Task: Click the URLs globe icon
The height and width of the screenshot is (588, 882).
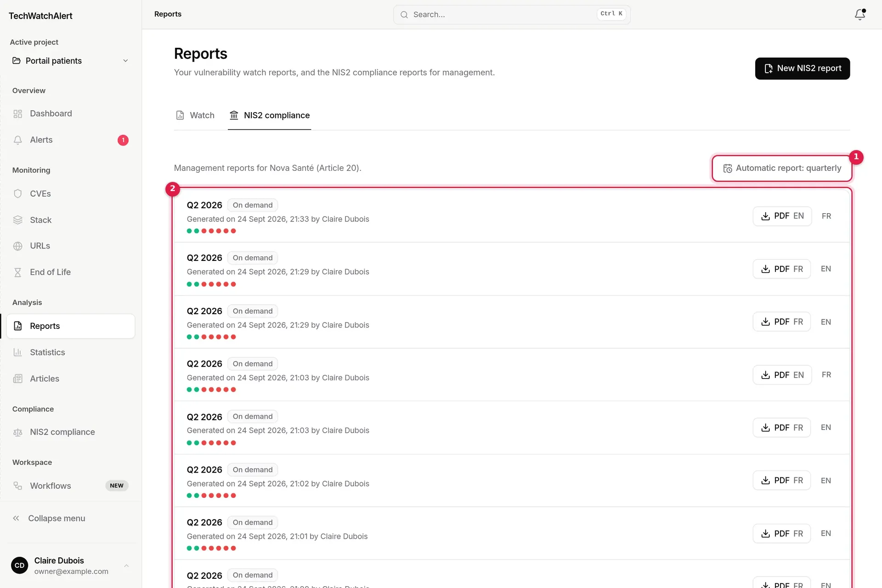Action: [x=18, y=246]
